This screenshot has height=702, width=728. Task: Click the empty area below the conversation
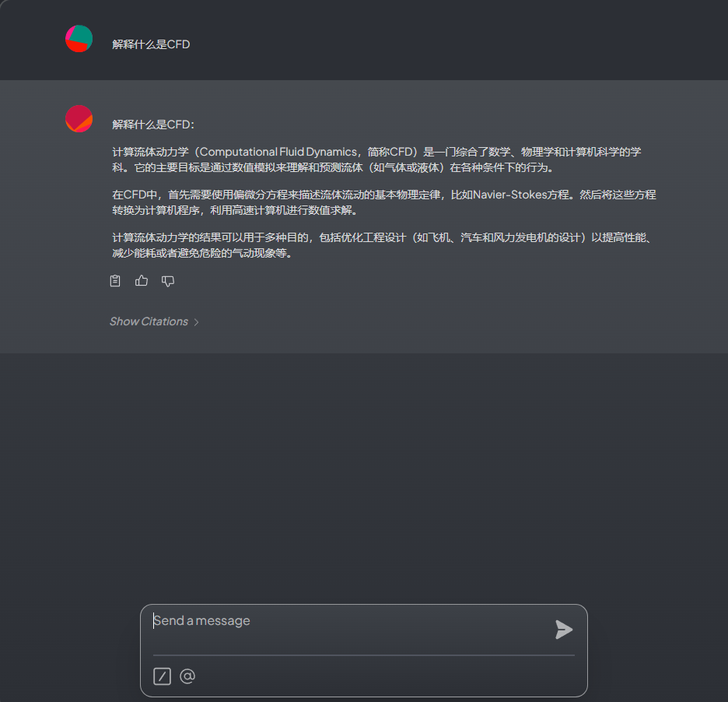click(x=364, y=474)
